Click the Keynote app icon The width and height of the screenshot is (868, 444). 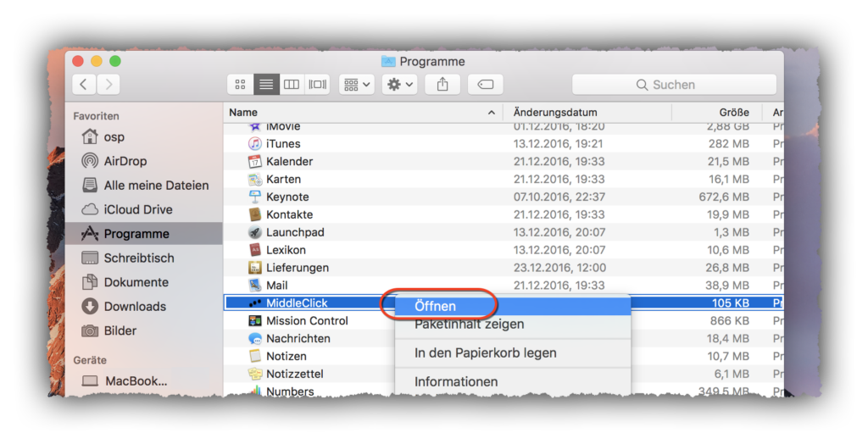254,197
